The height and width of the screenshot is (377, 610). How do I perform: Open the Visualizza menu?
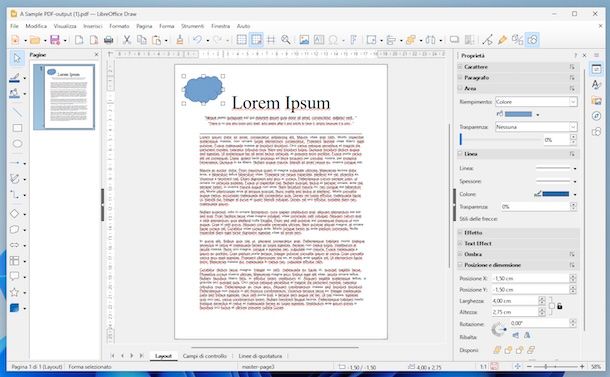click(65, 26)
